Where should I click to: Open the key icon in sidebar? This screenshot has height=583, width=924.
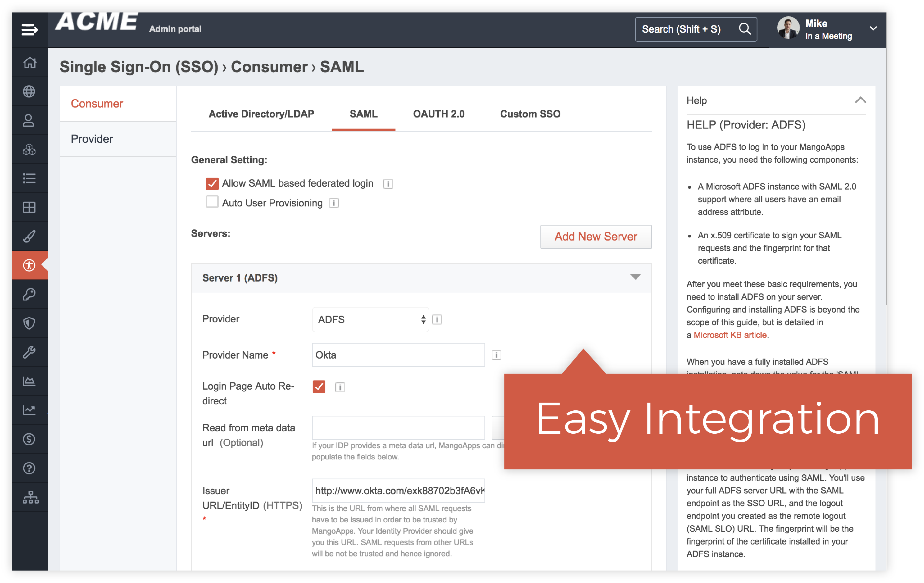(x=30, y=295)
